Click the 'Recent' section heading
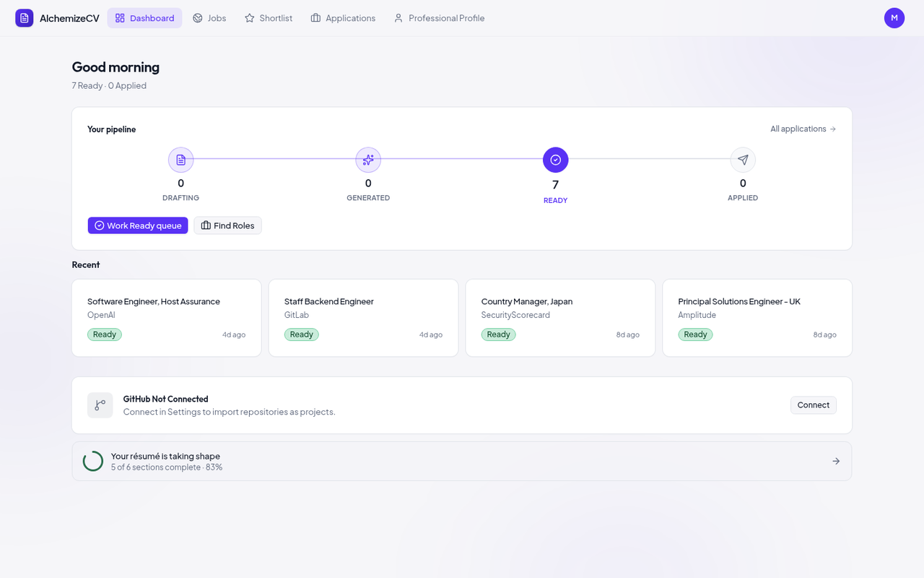 (x=86, y=264)
